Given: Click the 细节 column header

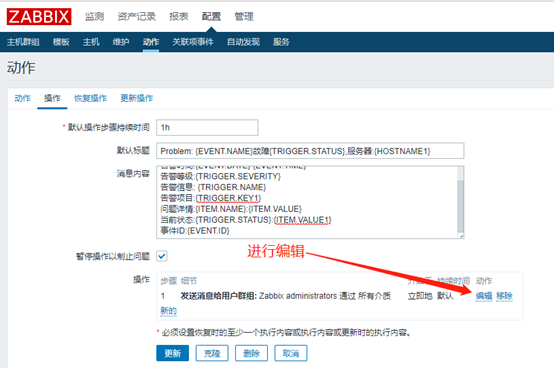Looking at the screenshot, I should coord(189,281).
